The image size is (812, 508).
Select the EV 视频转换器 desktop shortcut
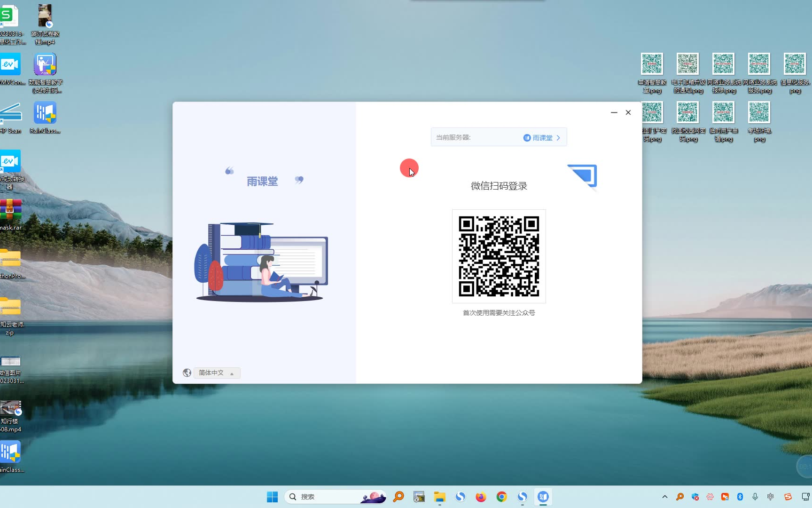click(x=10, y=169)
